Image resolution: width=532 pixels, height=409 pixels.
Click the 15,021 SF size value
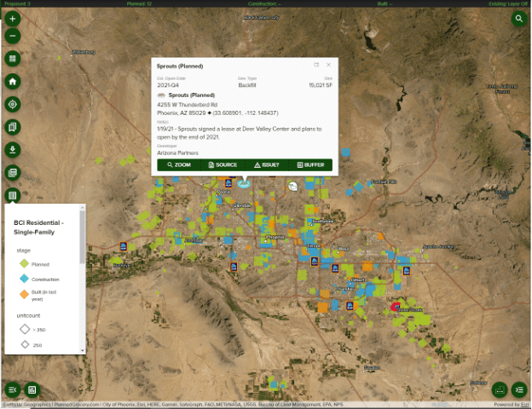point(321,85)
